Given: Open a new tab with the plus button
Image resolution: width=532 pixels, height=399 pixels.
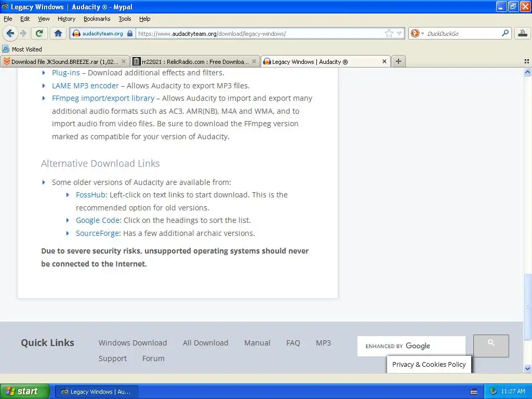Looking at the screenshot, I should tap(398, 61).
